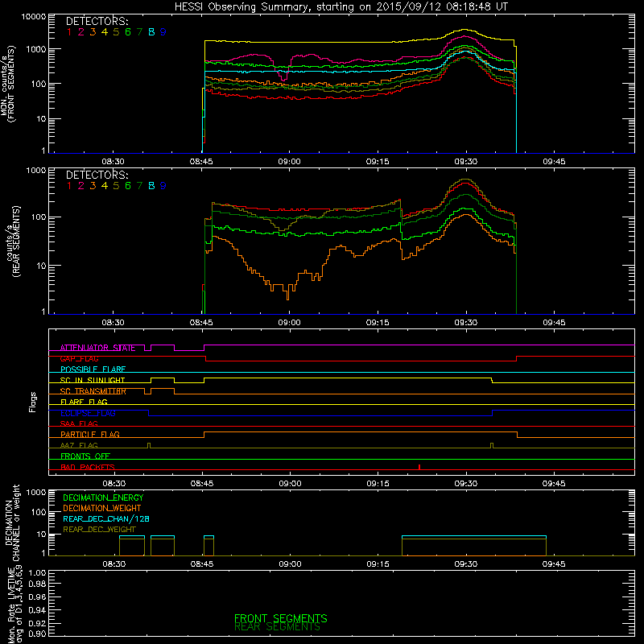Click detector 9 legend number in front segments plot
The image size is (644, 644).
(x=163, y=32)
